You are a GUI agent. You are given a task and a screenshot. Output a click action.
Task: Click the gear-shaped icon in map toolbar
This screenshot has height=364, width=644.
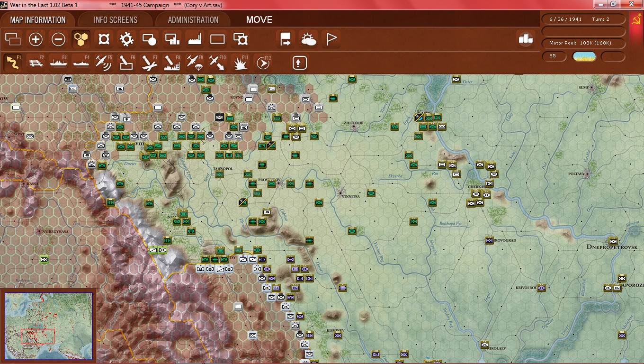coord(126,39)
